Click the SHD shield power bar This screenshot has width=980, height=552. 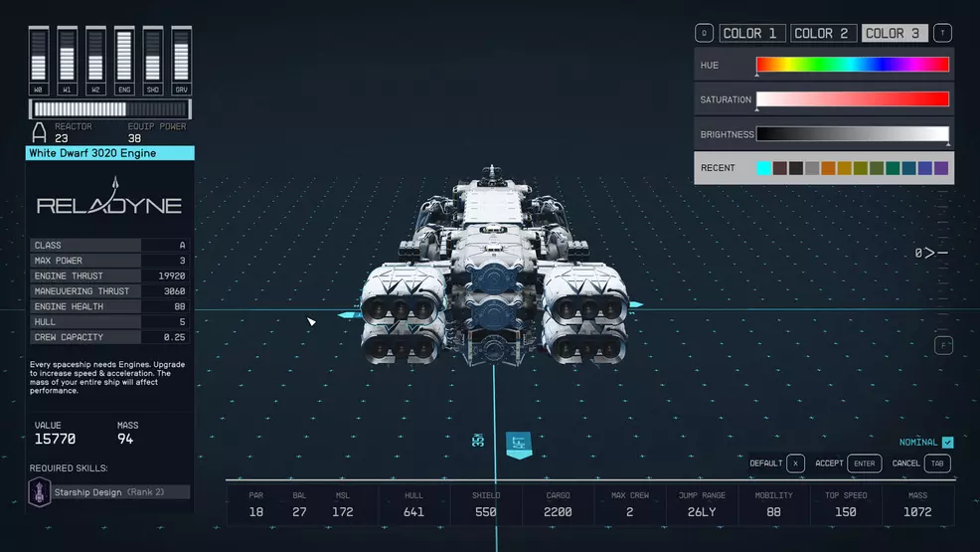[152, 61]
